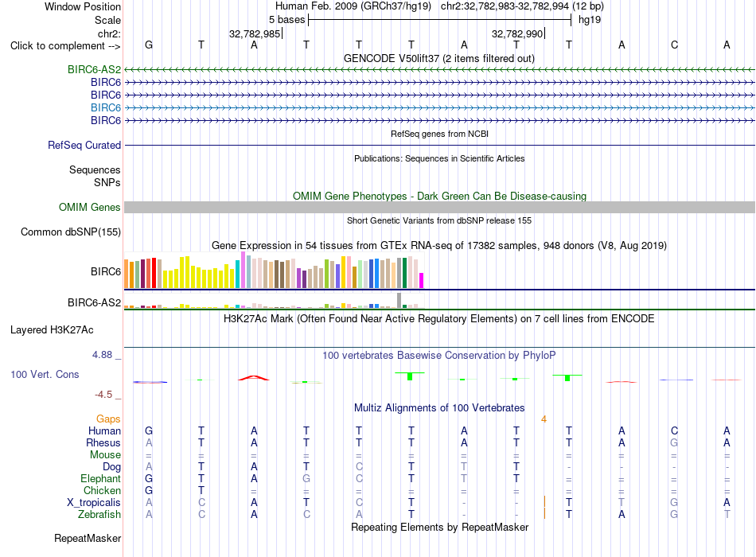Open the H3K27Ac Mark track title

(439, 319)
